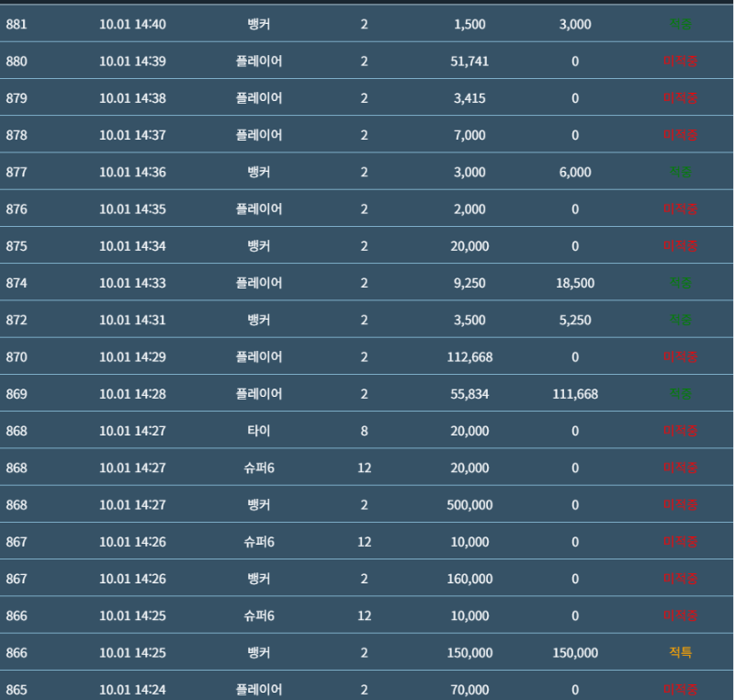Click the 111,668 payout for round 869
This screenshot has width=735, height=700.
click(x=575, y=394)
